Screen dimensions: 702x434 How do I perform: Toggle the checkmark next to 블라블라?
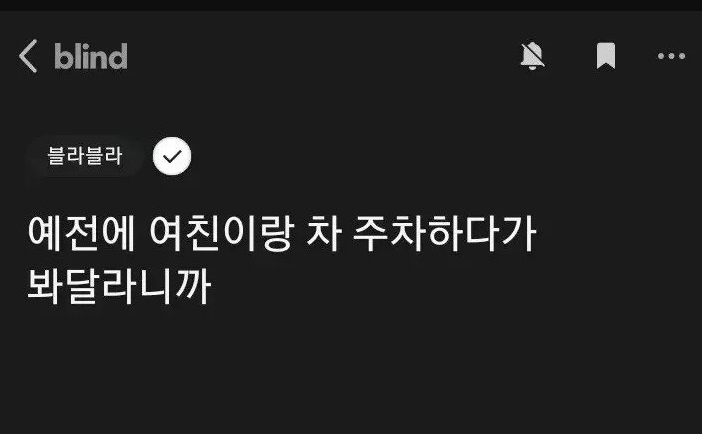(172, 156)
